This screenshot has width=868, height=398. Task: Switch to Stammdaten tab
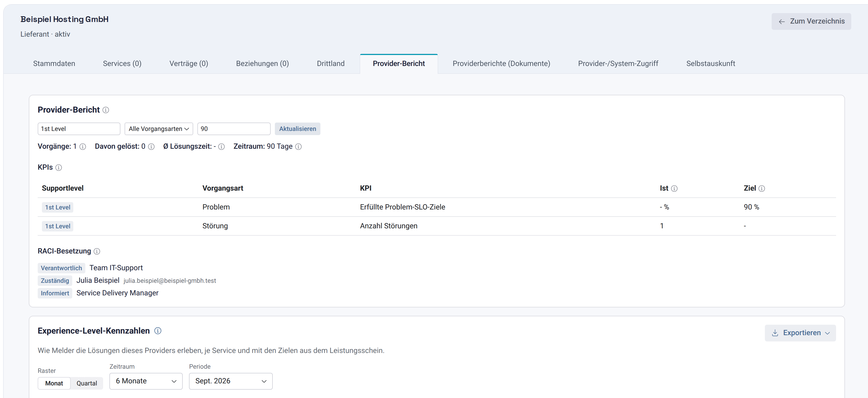click(x=54, y=63)
